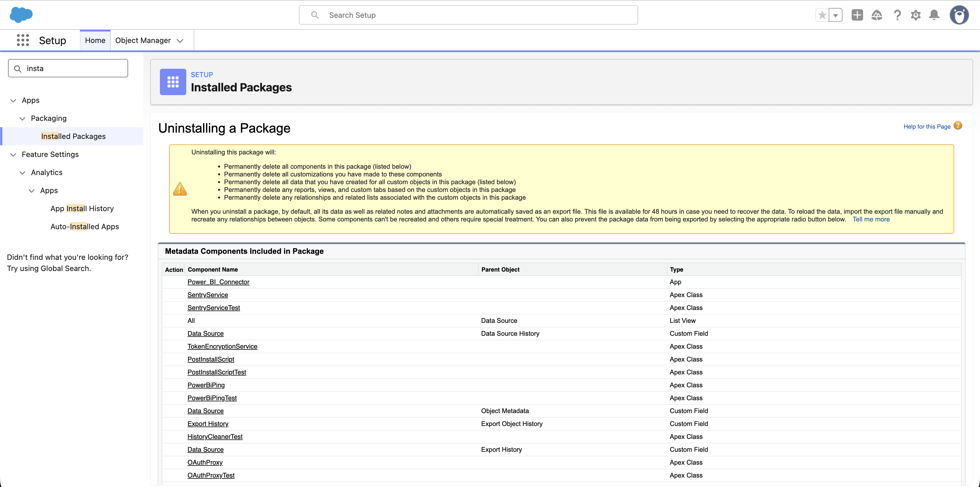Click the orange help icon beside Help for this Page
The image size is (980, 487).
(x=958, y=125)
